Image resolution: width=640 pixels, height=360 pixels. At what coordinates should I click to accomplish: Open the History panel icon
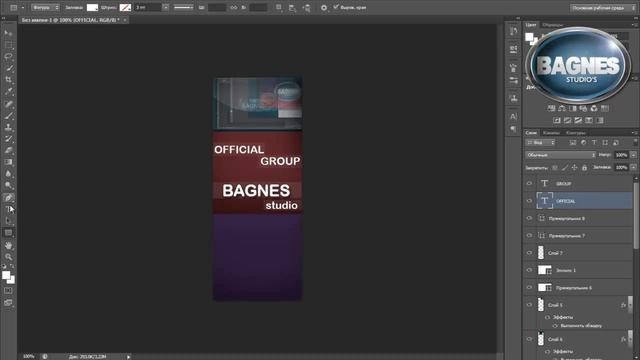513,31
